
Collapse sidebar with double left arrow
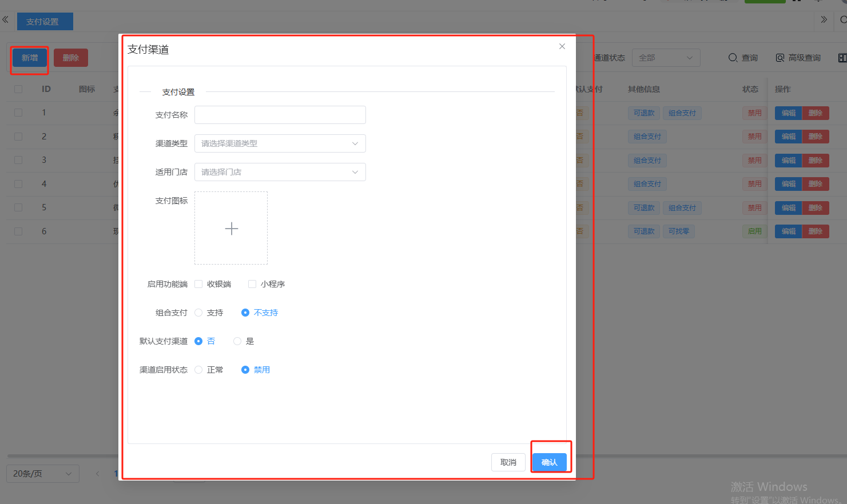[x=5, y=20]
